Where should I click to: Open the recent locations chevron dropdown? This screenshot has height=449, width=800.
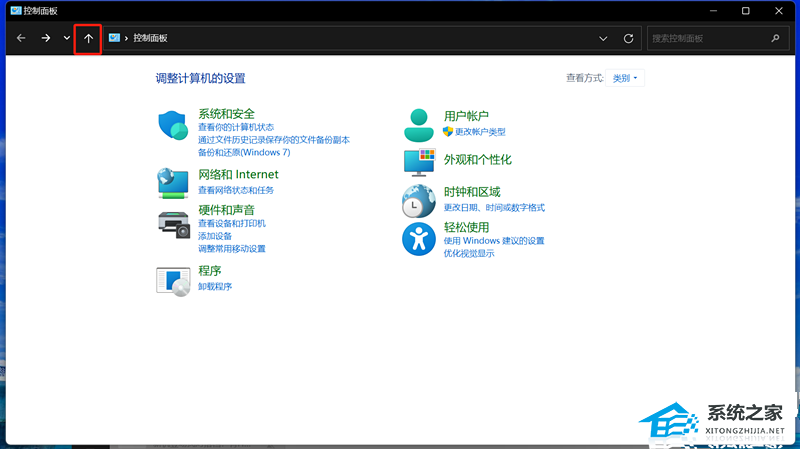67,38
